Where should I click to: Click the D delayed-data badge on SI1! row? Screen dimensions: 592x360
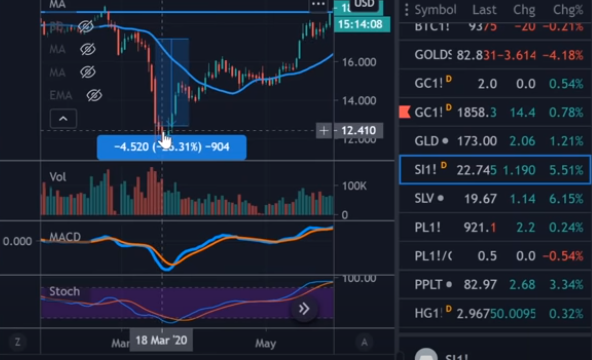point(444,165)
